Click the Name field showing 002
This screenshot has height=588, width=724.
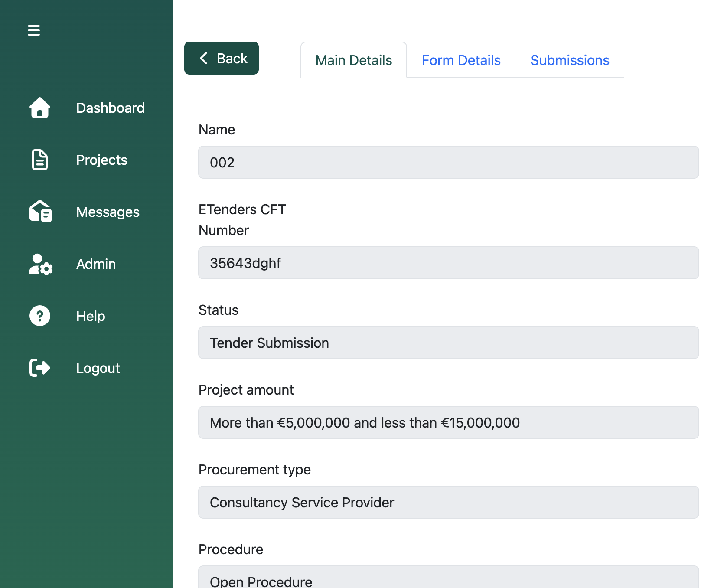coord(449,162)
